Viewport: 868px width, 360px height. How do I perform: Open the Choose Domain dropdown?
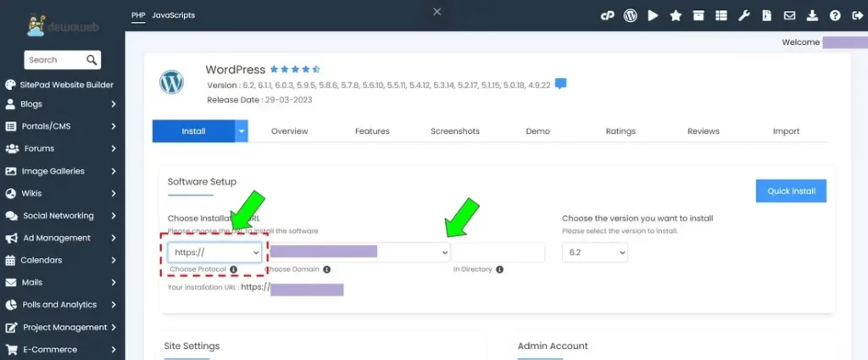click(x=359, y=252)
